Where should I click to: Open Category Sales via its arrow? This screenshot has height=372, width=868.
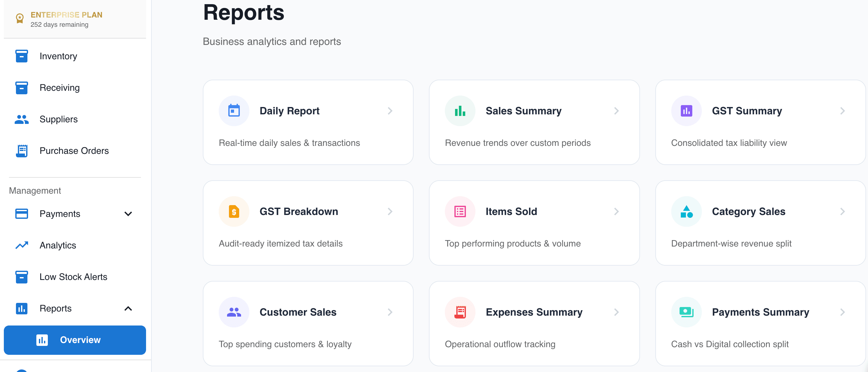pos(842,211)
